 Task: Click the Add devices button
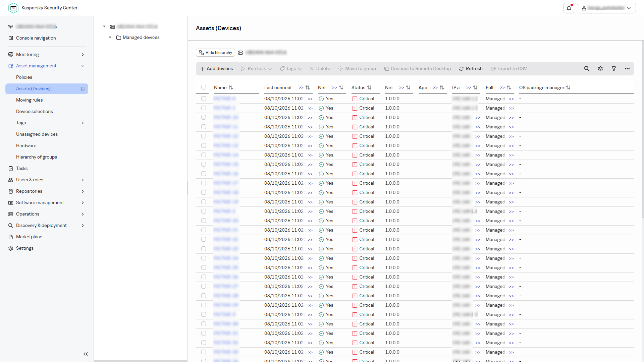click(216, 69)
